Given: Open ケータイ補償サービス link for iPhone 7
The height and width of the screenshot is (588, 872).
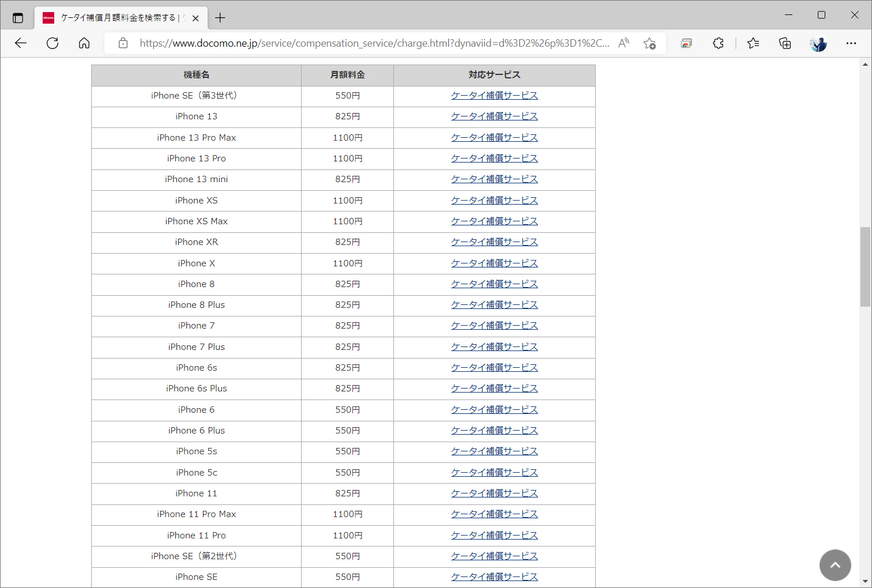Looking at the screenshot, I should pos(494,326).
